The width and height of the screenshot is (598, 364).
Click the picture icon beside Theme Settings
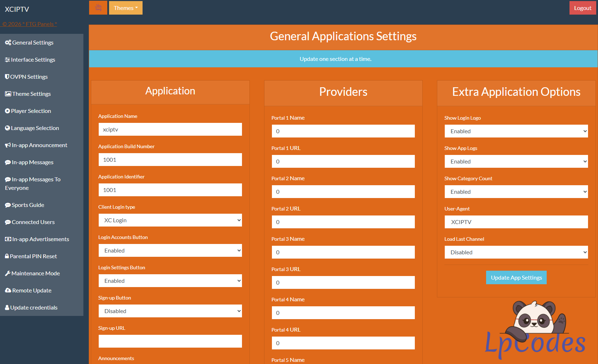click(8, 94)
